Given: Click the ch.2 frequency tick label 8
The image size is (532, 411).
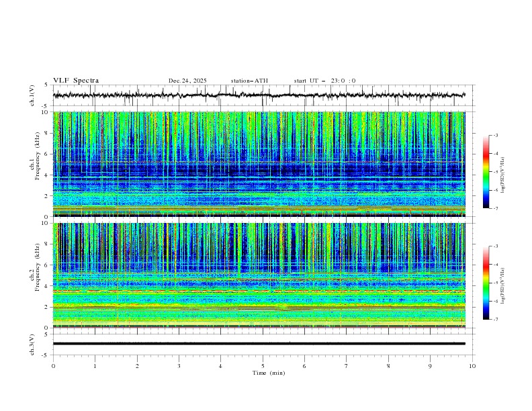Looking at the screenshot, I should point(48,244).
